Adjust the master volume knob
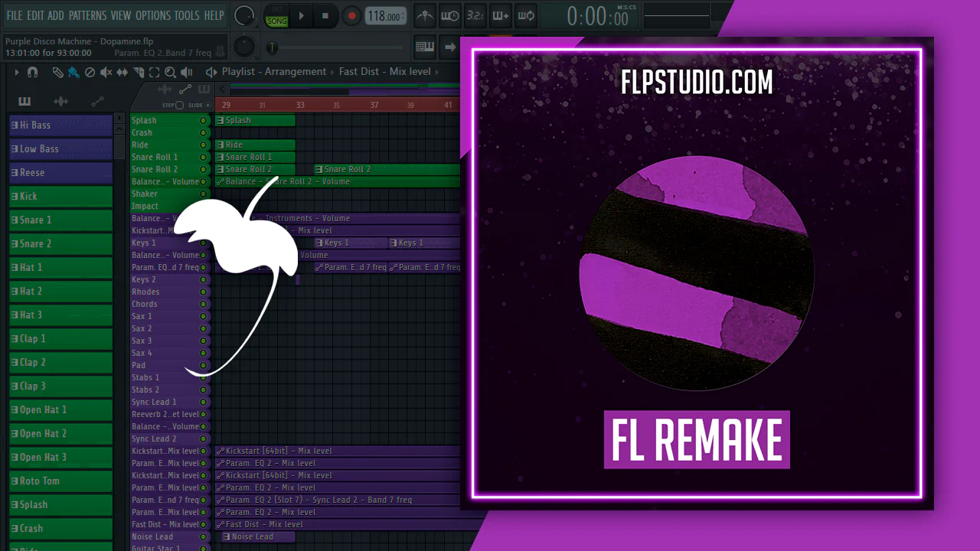Screen dimensions: 980x551 point(244,15)
